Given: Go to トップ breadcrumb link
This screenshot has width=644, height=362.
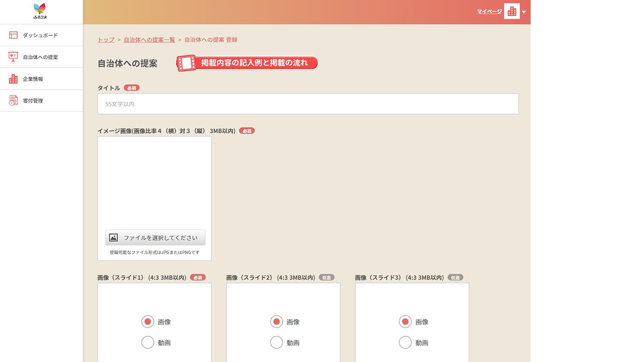Looking at the screenshot, I should click(106, 40).
